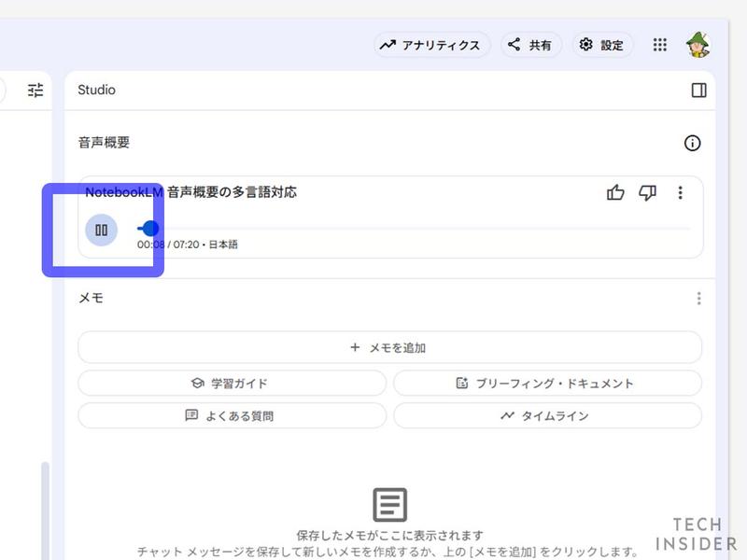Open the source filter options icon
Screen dimensions: 747x560
[x=35, y=91]
